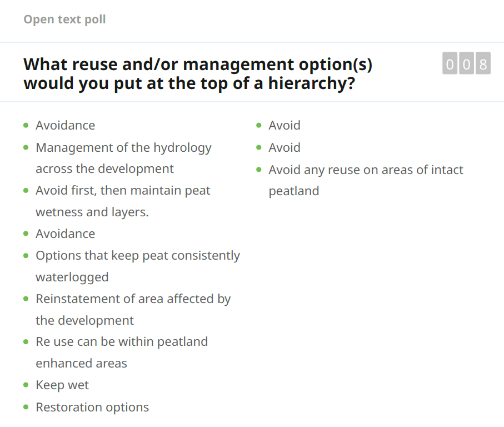Click the middle digit of response counter
This screenshot has width=504, height=427.
point(466,64)
